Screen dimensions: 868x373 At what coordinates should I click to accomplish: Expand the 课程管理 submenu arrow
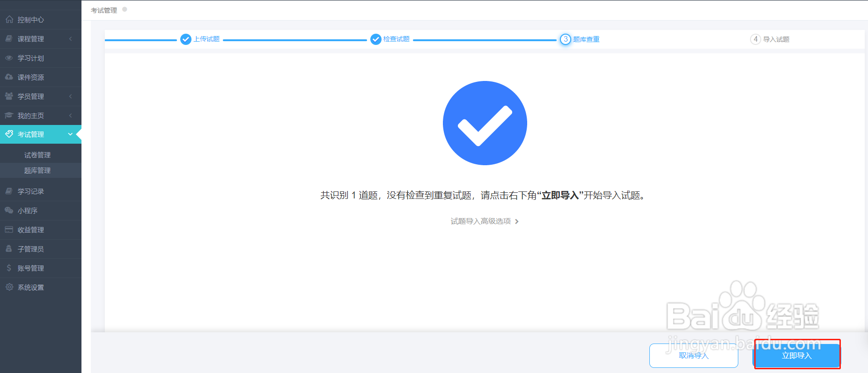click(71, 39)
